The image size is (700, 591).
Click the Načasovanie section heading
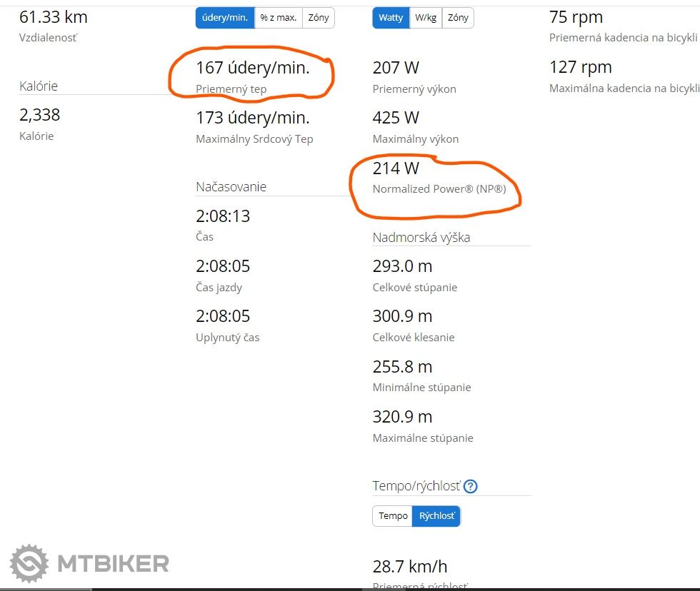point(231,187)
